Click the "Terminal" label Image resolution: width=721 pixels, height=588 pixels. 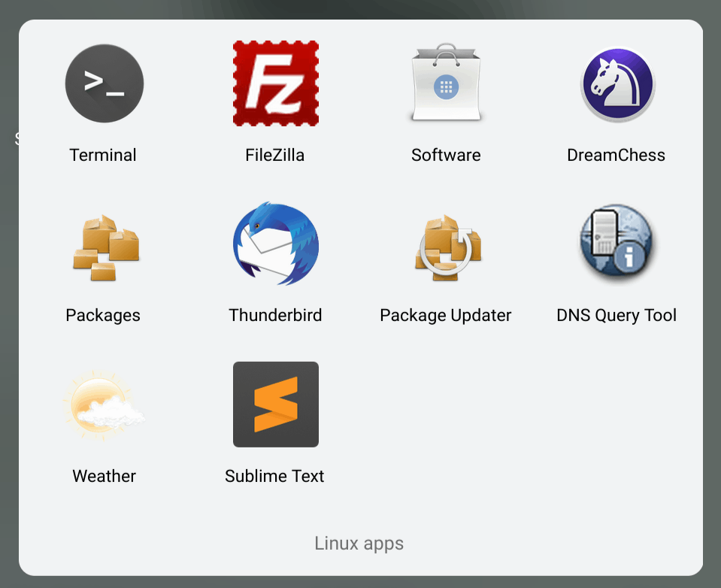click(x=103, y=155)
